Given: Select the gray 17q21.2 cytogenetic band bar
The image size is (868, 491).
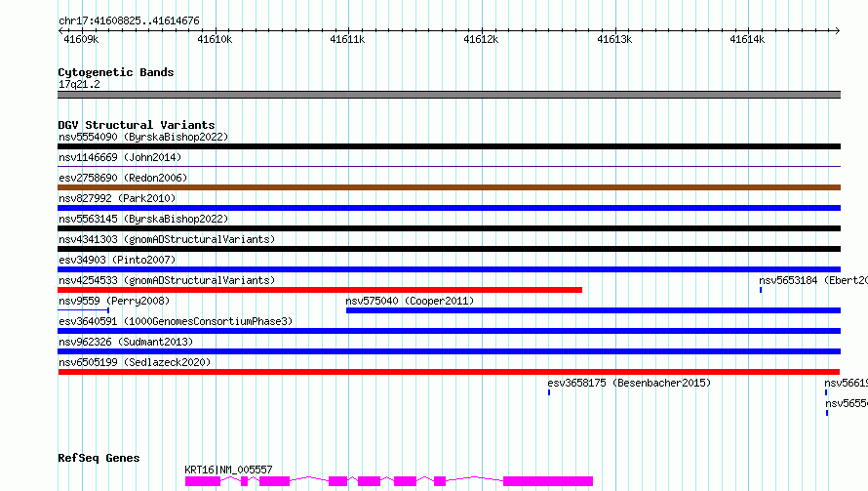Looking at the screenshot, I should (449, 95).
